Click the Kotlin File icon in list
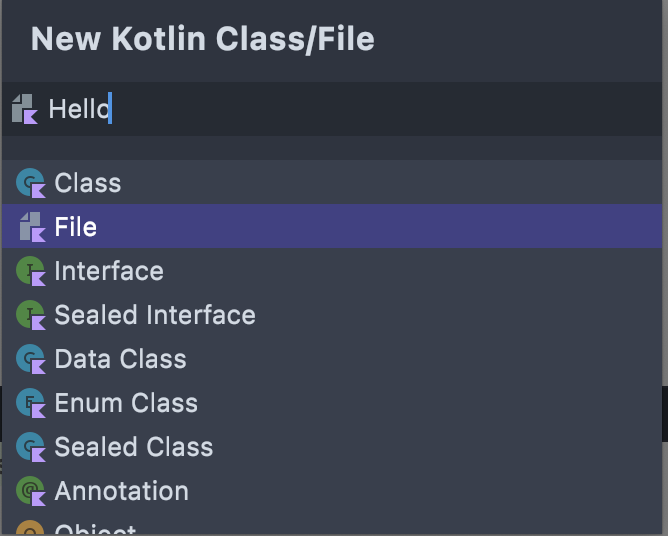668x536 pixels. 32,227
